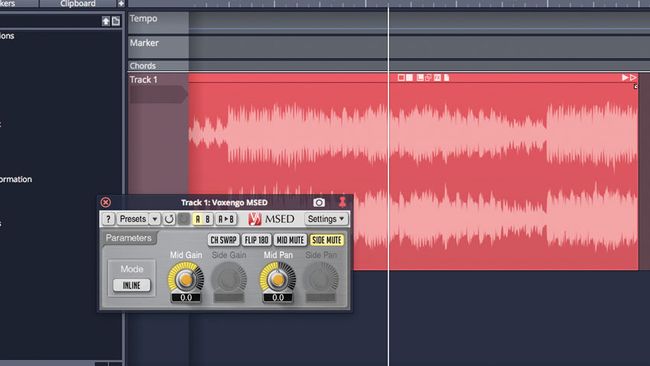The image size is (650, 366).
Task: Select the Parameters tab in MSED
Action: [x=129, y=238]
